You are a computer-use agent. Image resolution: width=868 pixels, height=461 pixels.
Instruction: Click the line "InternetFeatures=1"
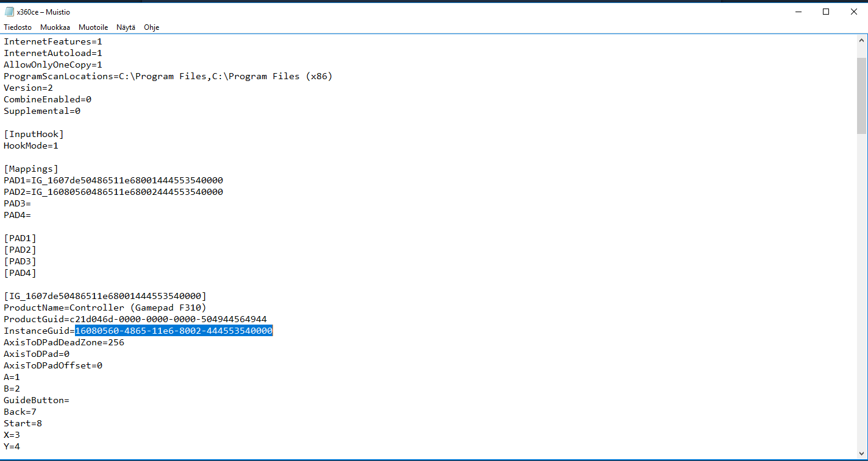[x=53, y=41]
